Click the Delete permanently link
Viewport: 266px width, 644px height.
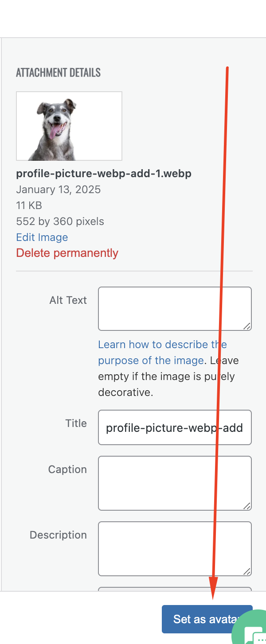[67, 253]
